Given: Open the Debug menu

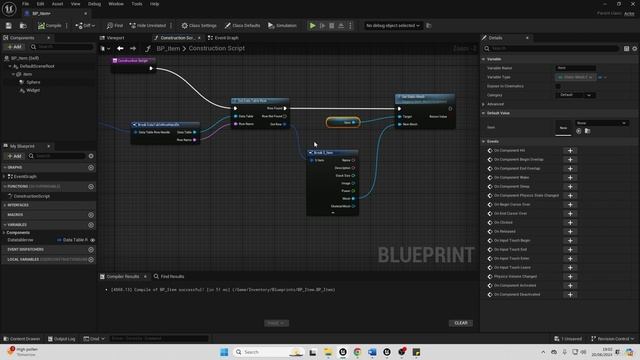Looking at the screenshot, I should coord(94,4).
